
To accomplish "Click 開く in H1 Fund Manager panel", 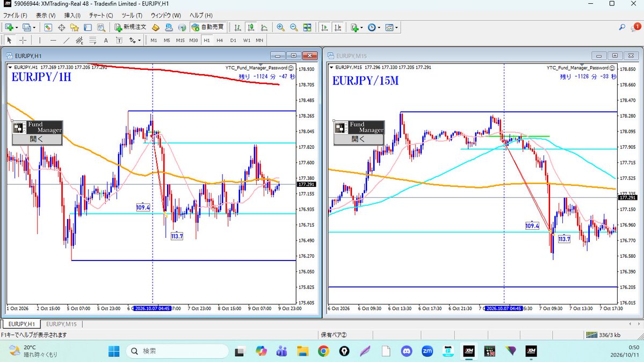I will [x=37, y=139].
